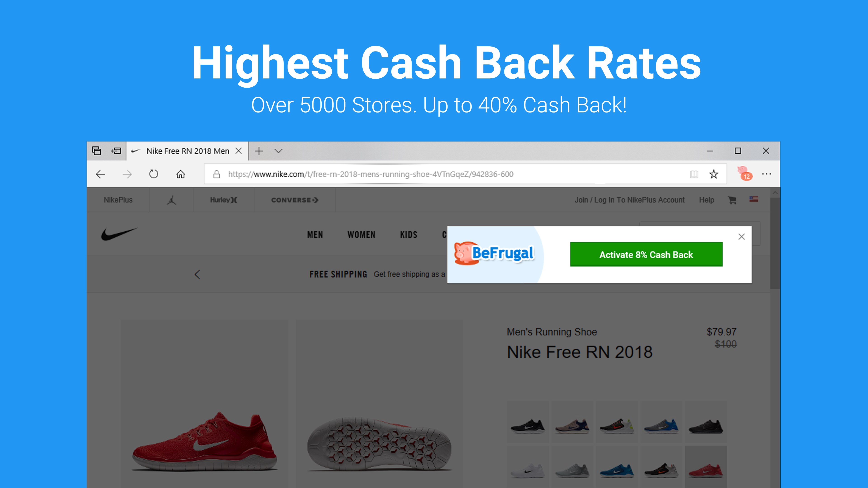Navigate back with the left arrow
Screen dimensions: 868x488
tap(100, 174)
